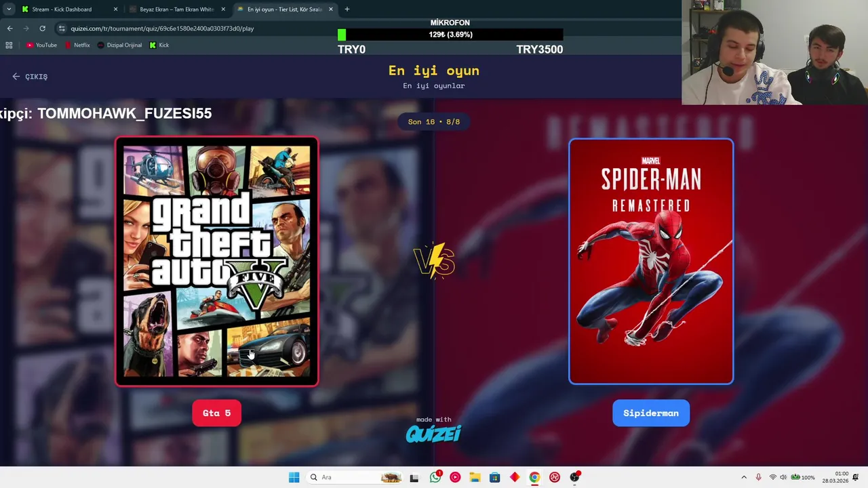Click the battery 100% indicator
This screenshot has height=488, width=868.
(x=803, y=477)
